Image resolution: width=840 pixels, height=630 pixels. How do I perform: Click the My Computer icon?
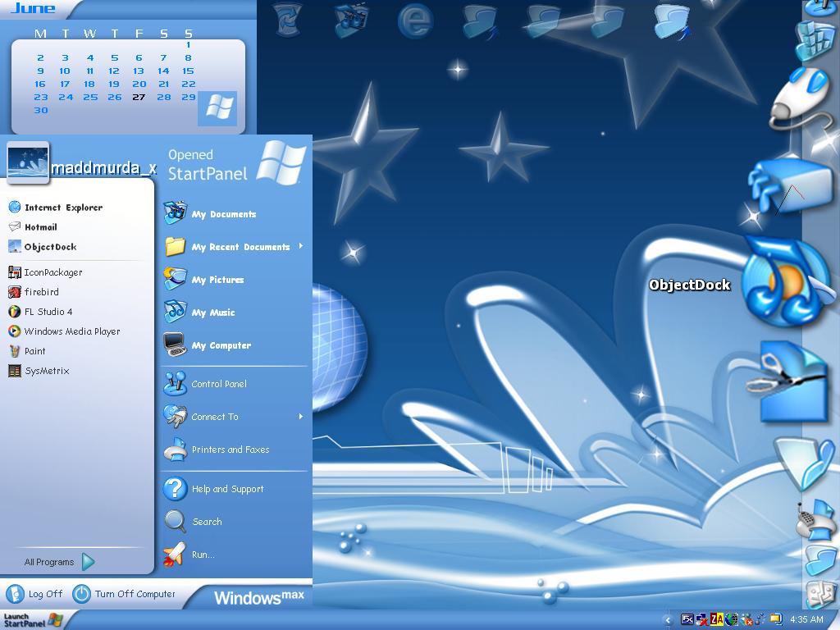[x=176, y=345]
